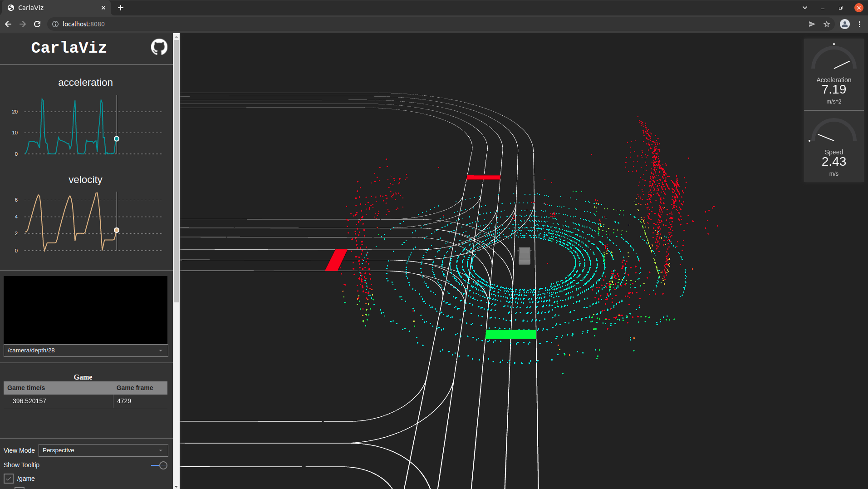Bookmark the page with the star icon

click(x=827, y=24)
